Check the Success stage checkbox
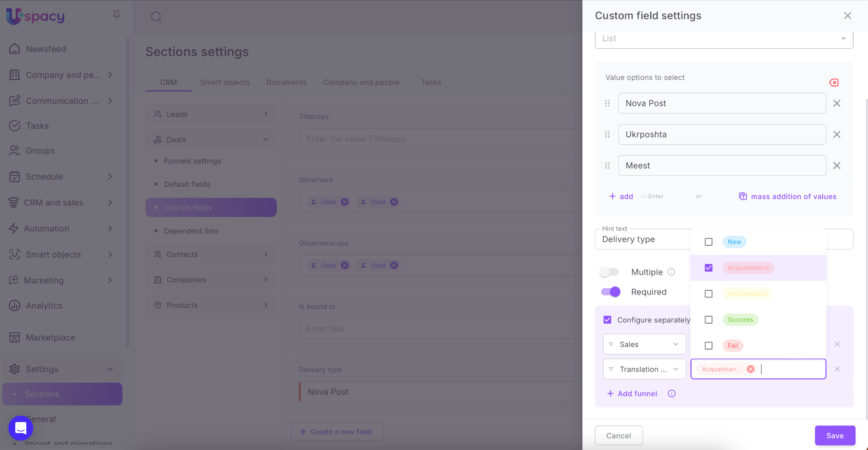 tap(708, 320)
